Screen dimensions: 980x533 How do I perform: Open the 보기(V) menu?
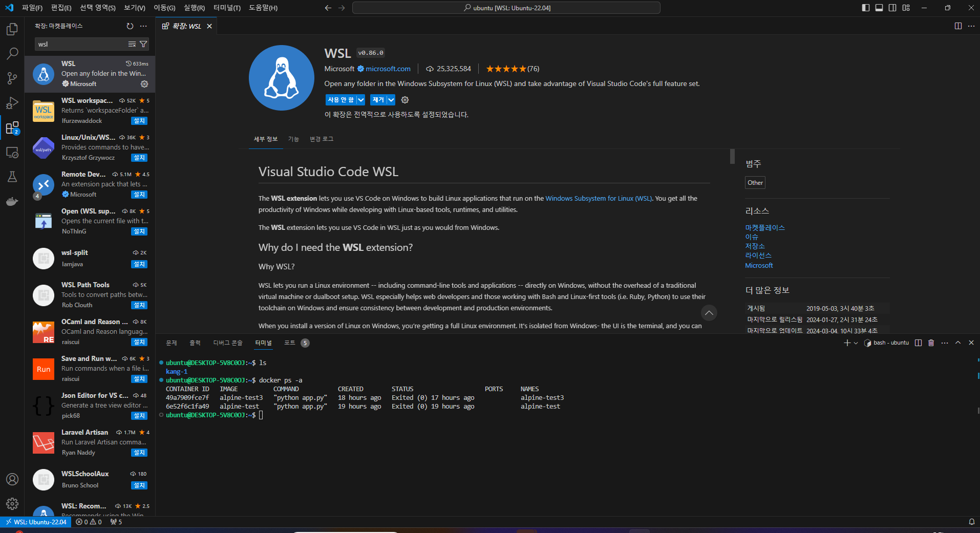click(x=135, y=8)
